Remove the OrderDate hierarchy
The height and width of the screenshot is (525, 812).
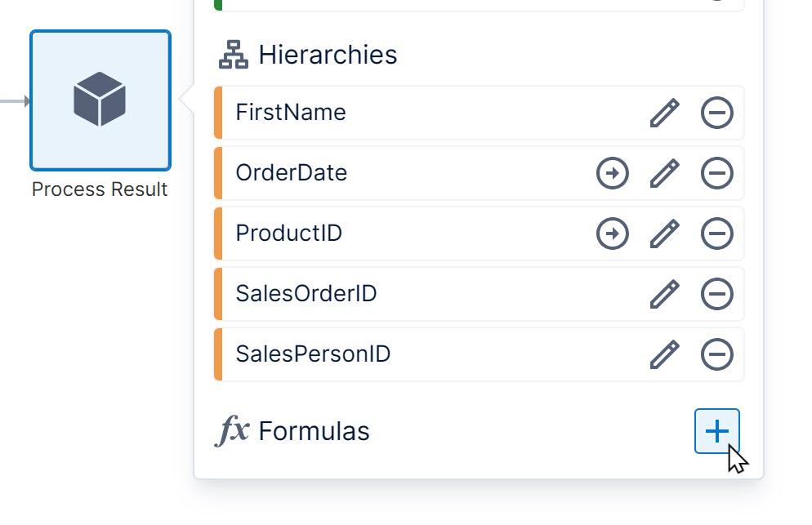click(716, 173)
